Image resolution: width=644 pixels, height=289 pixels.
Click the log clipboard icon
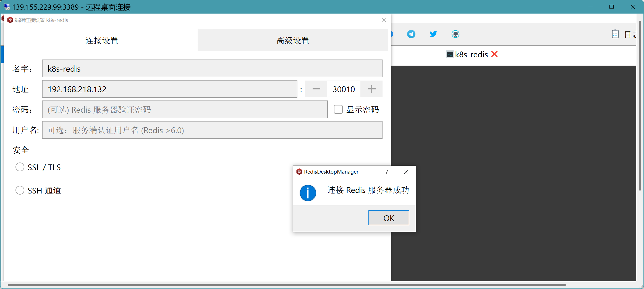[615, 34]
